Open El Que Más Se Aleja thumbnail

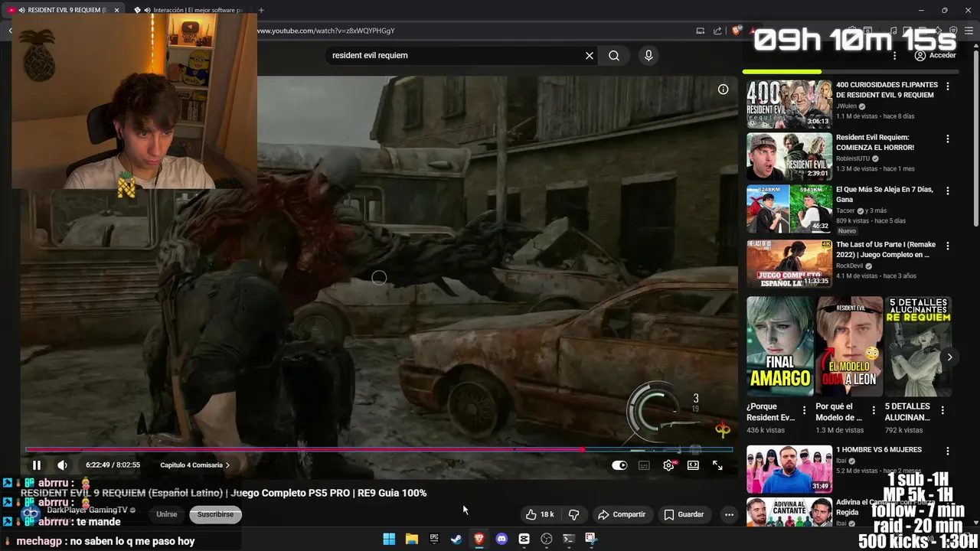click(x=789, y=209)
